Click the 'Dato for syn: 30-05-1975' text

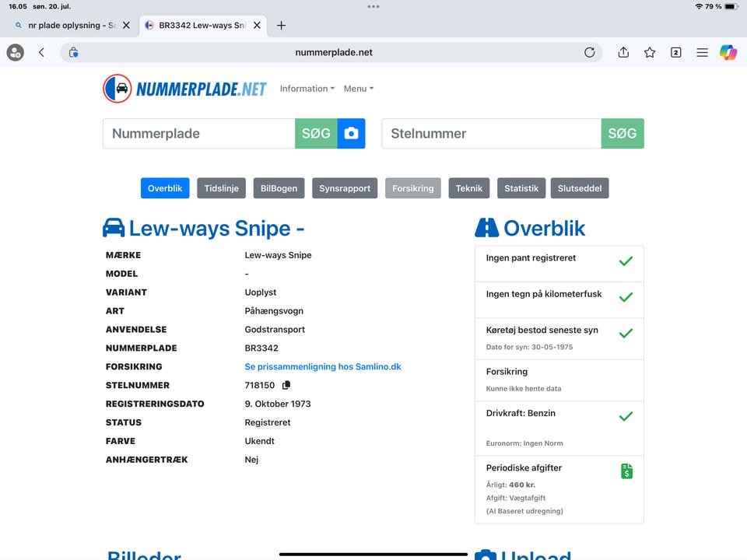click(x=529, y=347)
